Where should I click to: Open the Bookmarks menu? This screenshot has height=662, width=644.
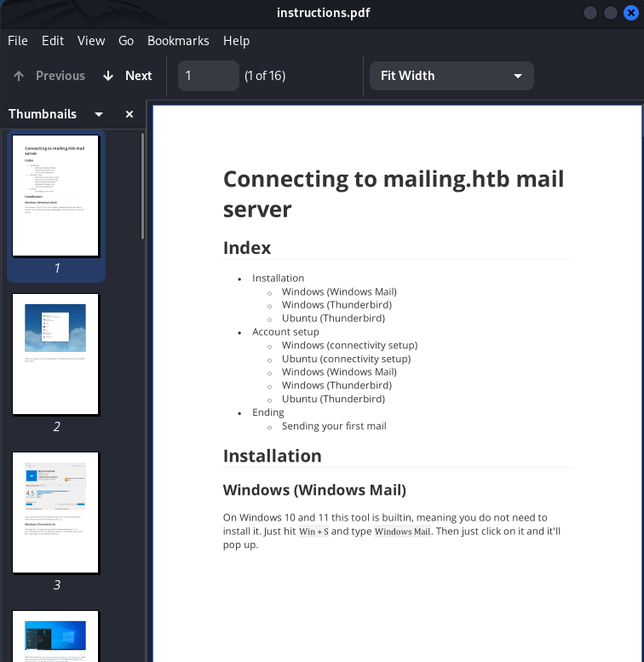point(178,41)
